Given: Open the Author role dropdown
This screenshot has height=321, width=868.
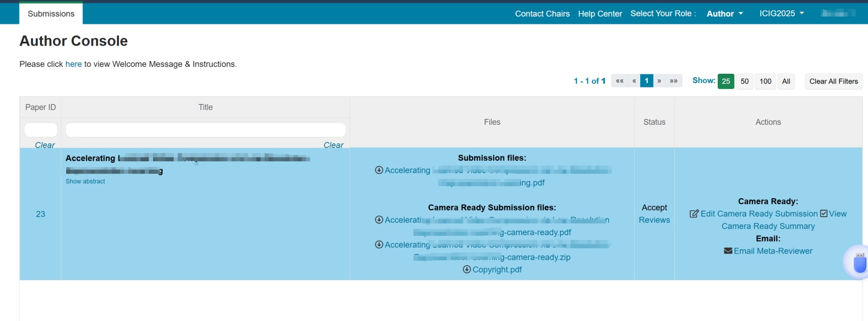Looking at the screenshot, I should (x=725, y=14).
